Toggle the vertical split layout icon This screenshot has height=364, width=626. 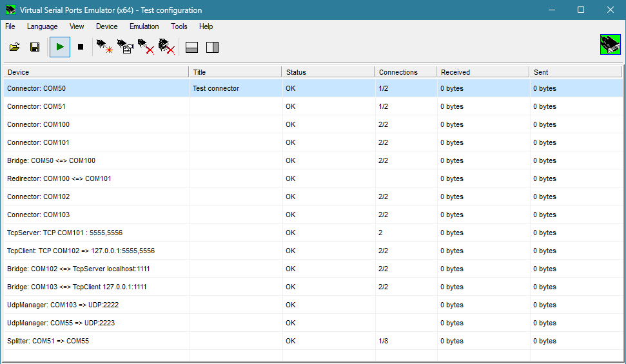pos(212,47)
